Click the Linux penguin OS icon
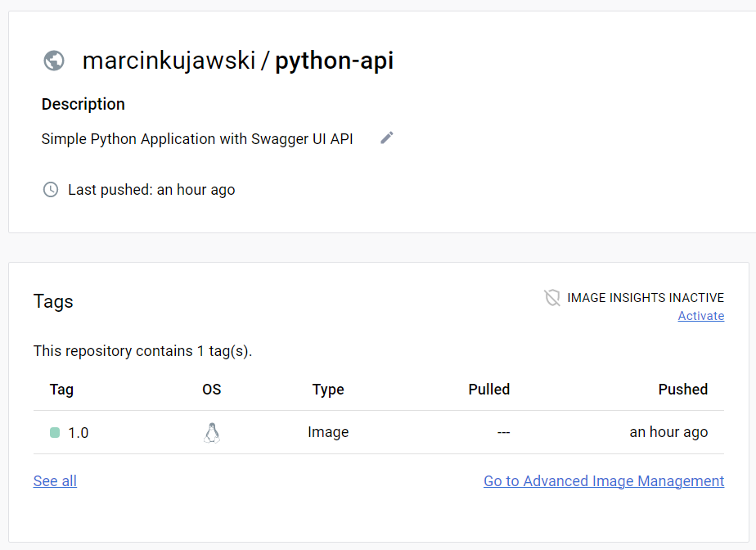 [x=212, y=433]
